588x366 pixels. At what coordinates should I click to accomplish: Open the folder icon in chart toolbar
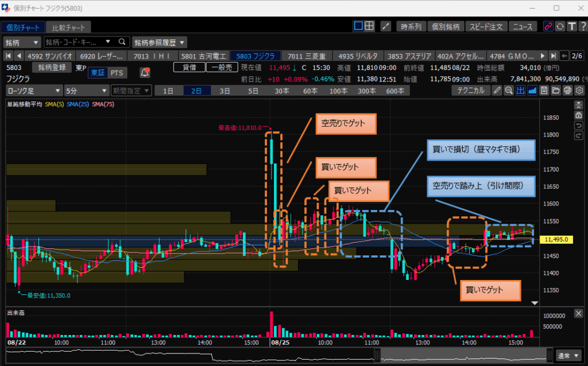pos(555,91)
